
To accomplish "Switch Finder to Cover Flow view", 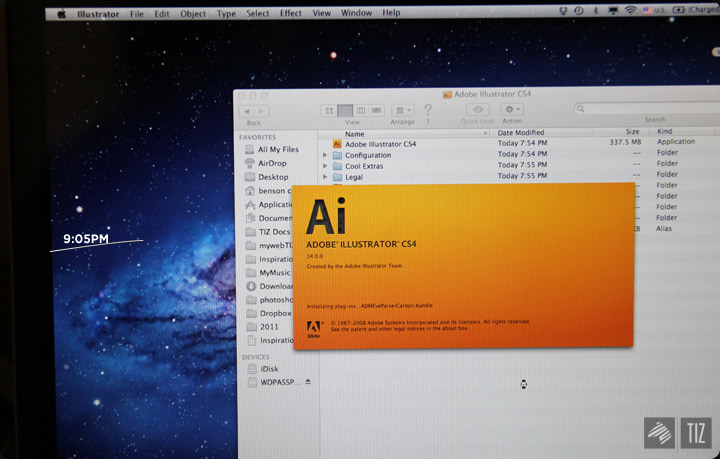I will 377,109.
